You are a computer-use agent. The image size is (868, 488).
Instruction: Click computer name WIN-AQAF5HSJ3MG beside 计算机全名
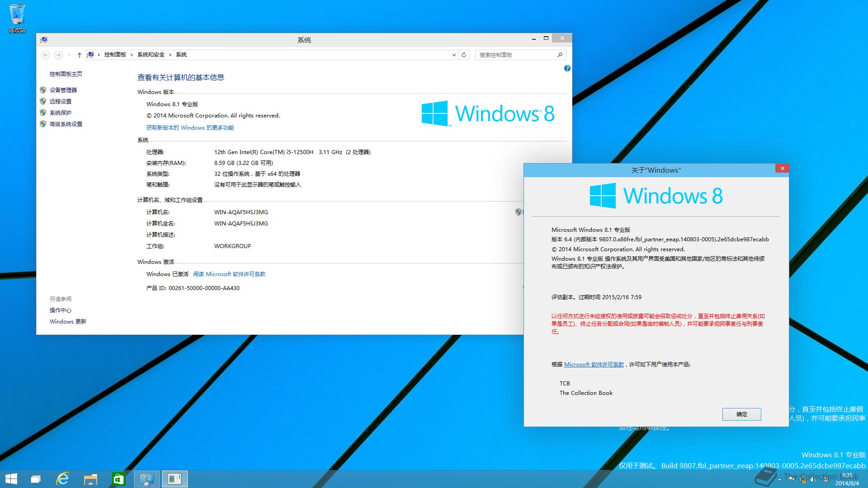click(x=241, y=223)
